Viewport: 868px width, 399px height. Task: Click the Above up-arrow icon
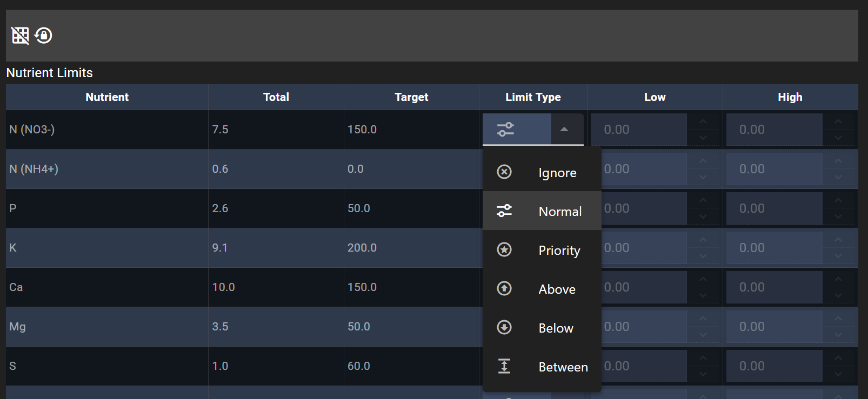tap(504, 289)
